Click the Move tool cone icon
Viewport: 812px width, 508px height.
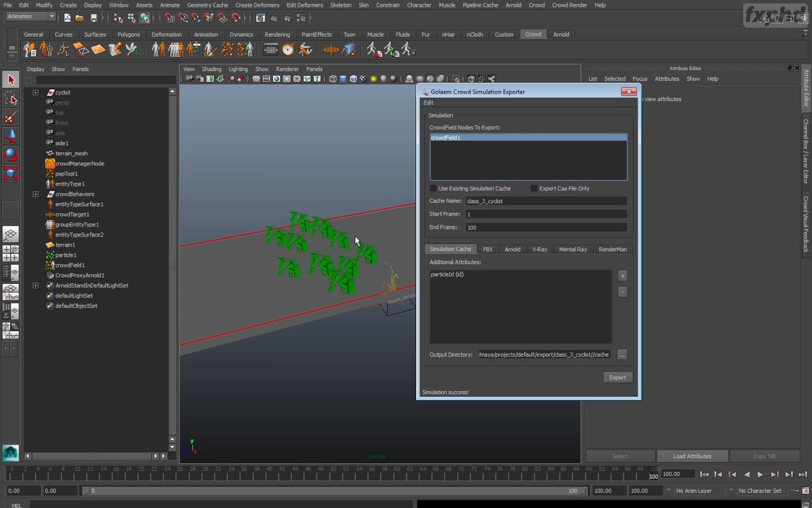tap(11, 136)
